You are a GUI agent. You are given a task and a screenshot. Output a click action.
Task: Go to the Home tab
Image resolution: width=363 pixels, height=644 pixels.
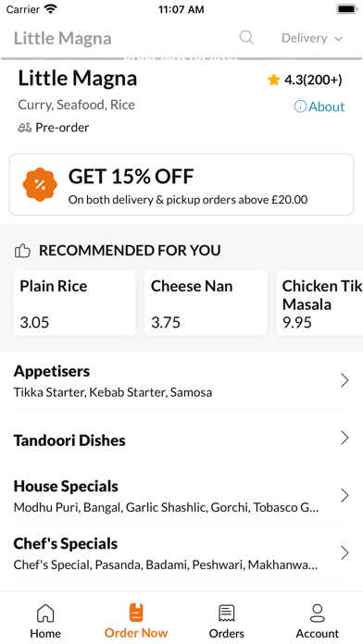click(45, 621)
